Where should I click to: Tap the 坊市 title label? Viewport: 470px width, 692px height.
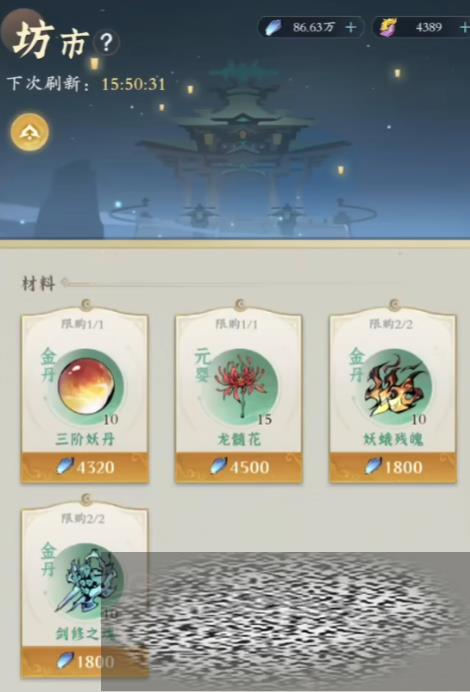click(51, 41)
